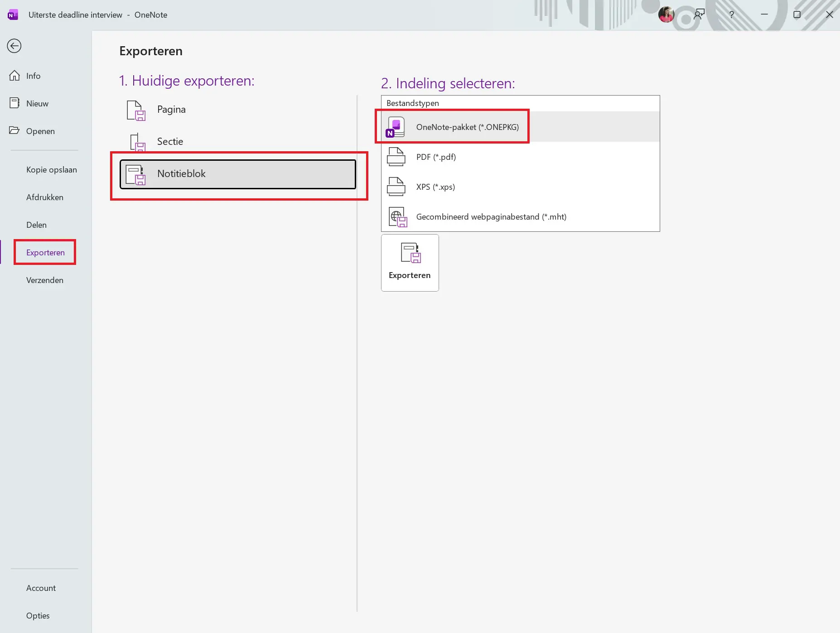Switch to the Delen section

(x=37, y=225)
